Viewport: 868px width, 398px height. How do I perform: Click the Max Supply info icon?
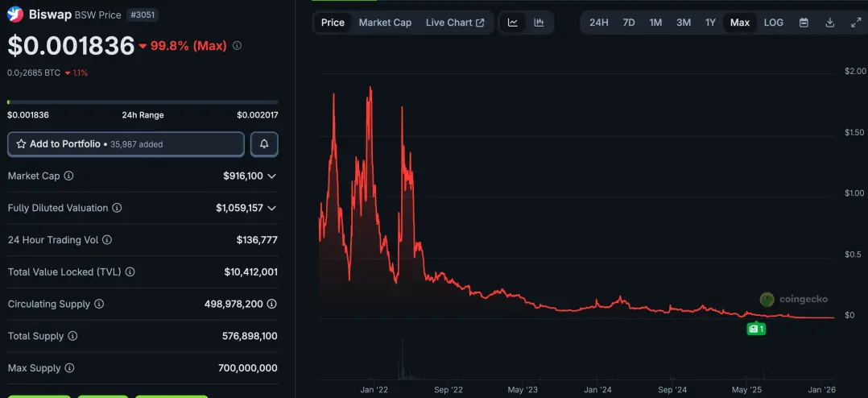point(69,368)
